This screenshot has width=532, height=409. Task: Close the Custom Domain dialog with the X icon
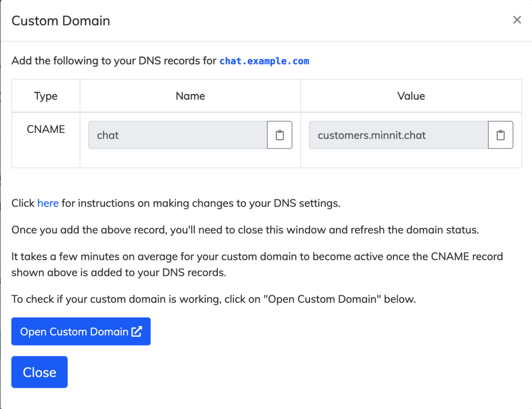point(517,20)
